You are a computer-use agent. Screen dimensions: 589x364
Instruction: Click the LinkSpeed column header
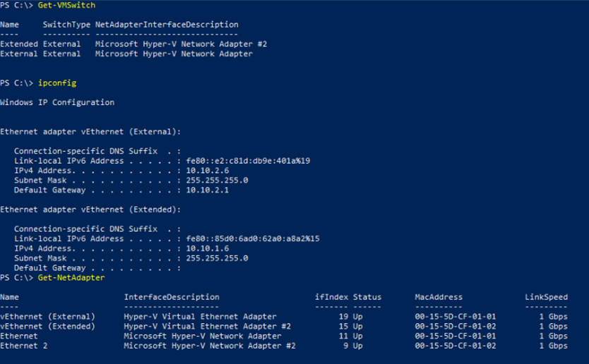click(x=546, y=297)
